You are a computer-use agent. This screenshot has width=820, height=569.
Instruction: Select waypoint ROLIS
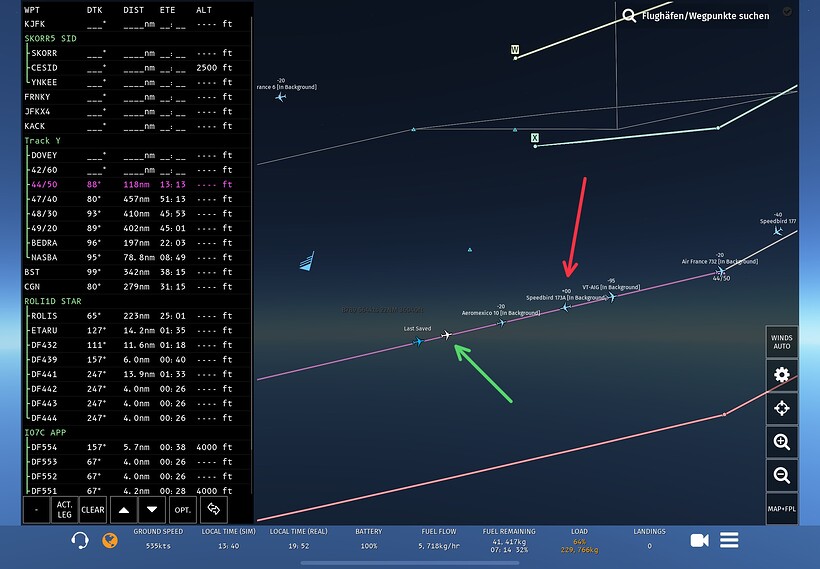coord(137,316)
